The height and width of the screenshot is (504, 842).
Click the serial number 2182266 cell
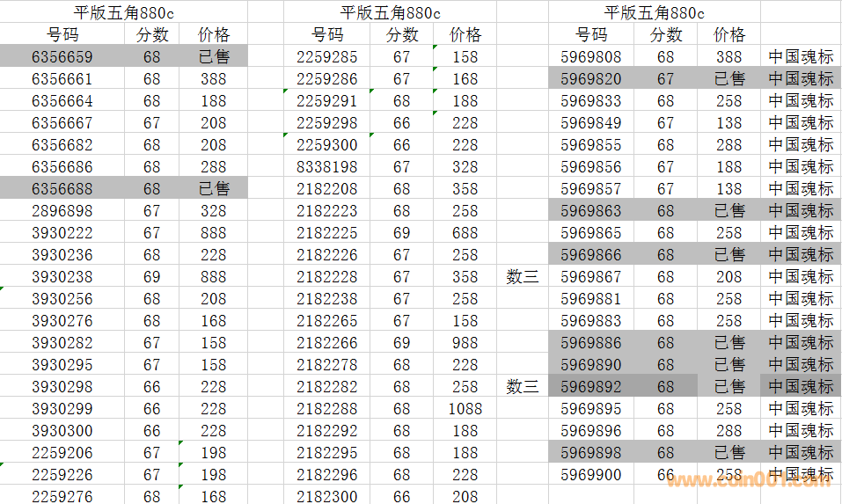pyautogui.click(x=326, y=342)
